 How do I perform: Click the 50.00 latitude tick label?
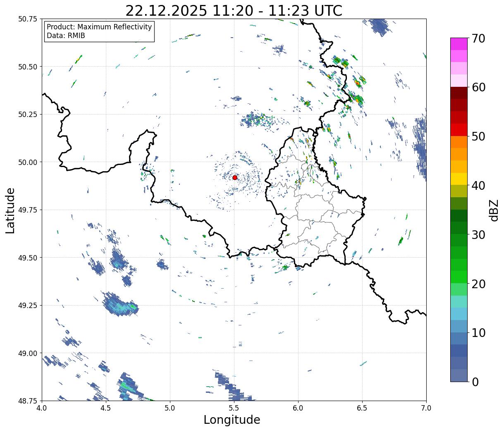coord(28,162)
